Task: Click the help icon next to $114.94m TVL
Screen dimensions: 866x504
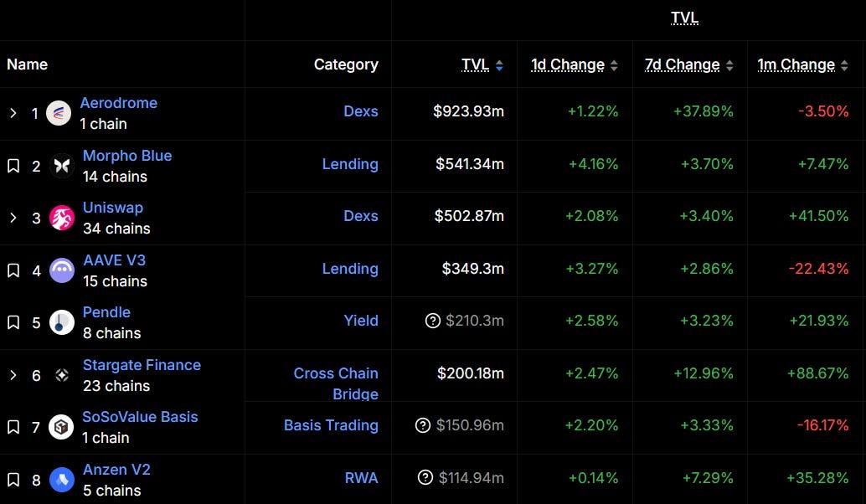Action: [x=425, y=477]
